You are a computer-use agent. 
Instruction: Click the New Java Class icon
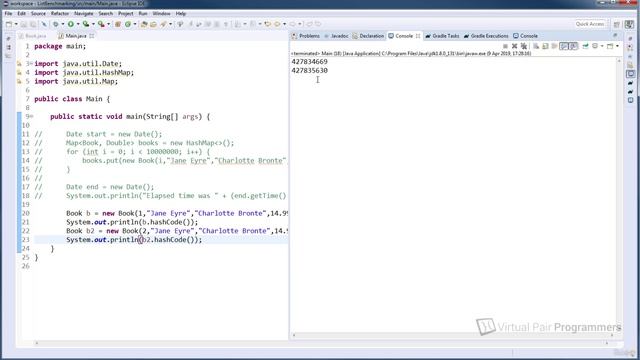[128, 24]
